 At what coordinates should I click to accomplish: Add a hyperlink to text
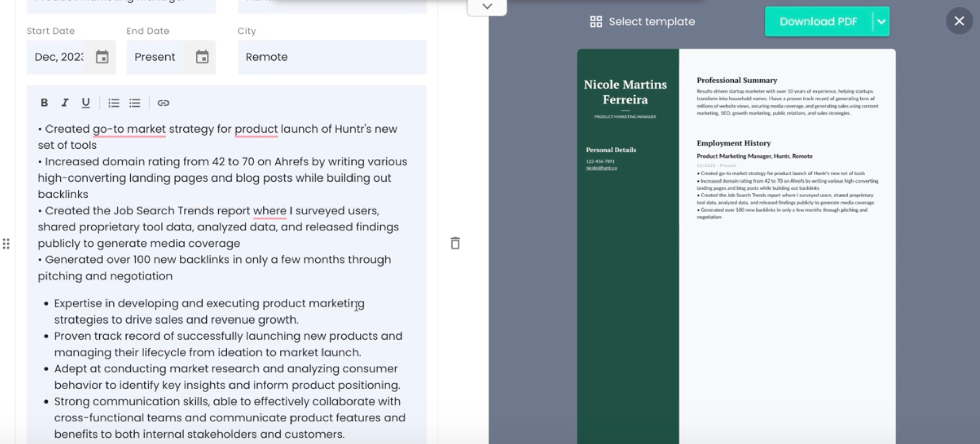163,103
